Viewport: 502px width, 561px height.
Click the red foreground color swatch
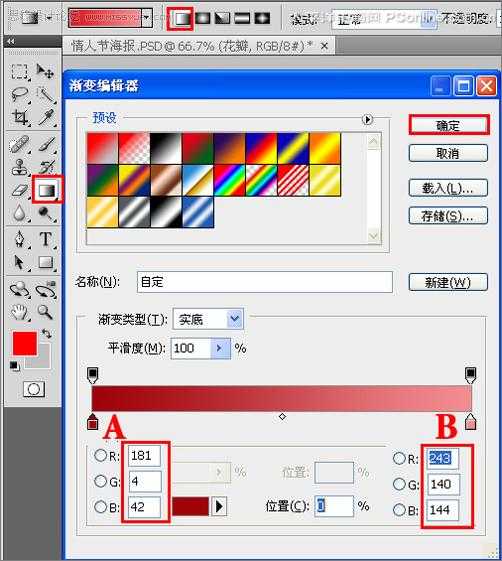25,343
